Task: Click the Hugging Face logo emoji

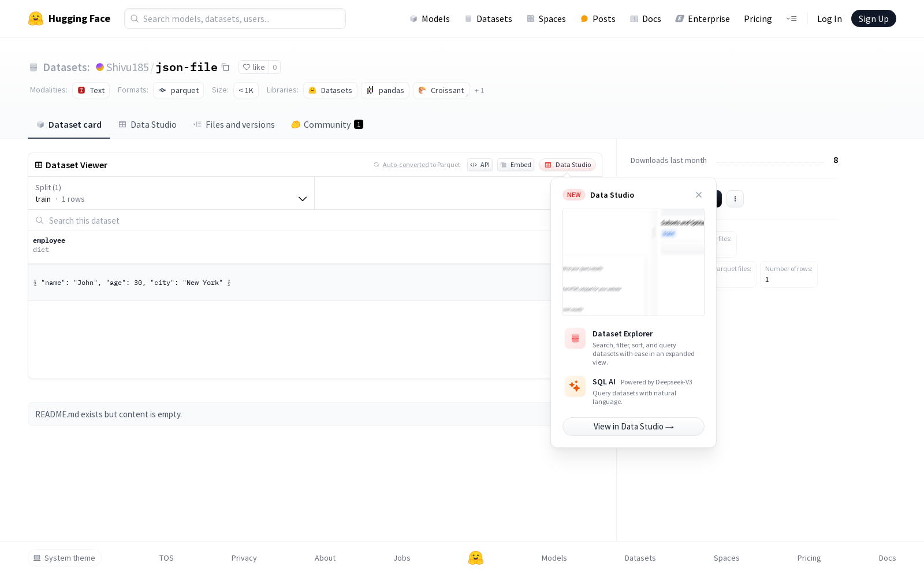Action: pyautogui.click(x=36, y=18)
